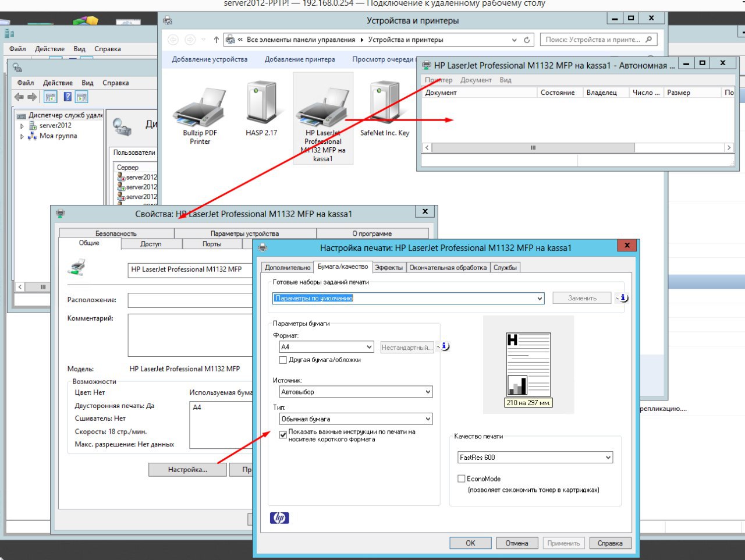Open the Параметры устройства tab
This screenshot has height=560, width=745.
244,233
